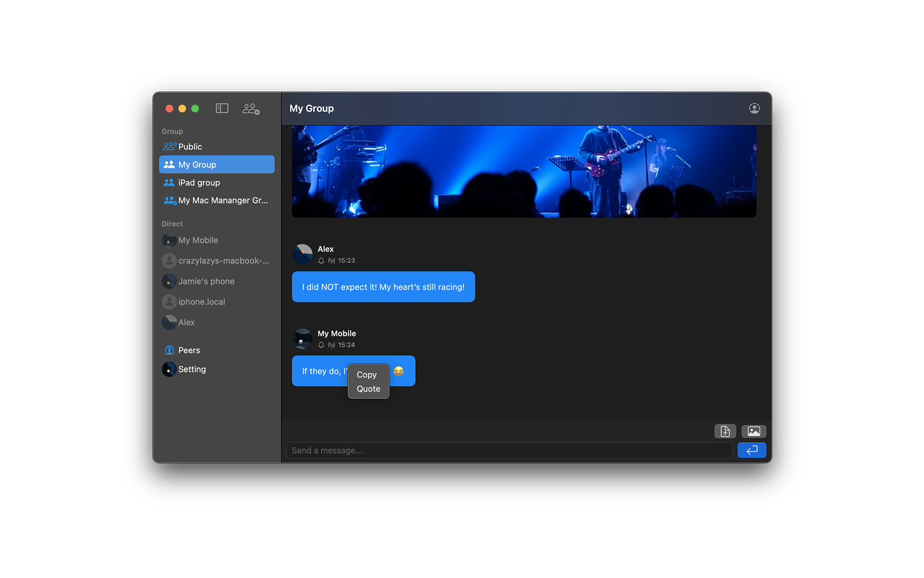924x578 pixels.
Task: Choose Quote from context menu
Action: pyautogui.click(x=368, y=389)
